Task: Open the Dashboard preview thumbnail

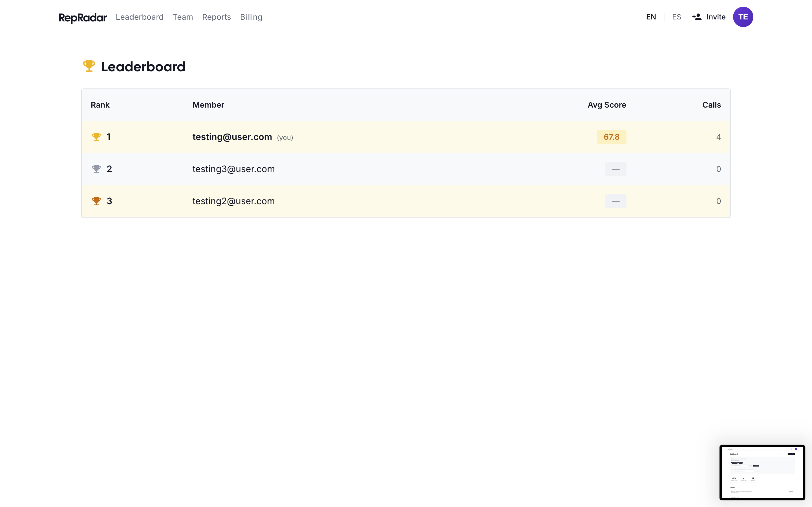Action: 762,472
